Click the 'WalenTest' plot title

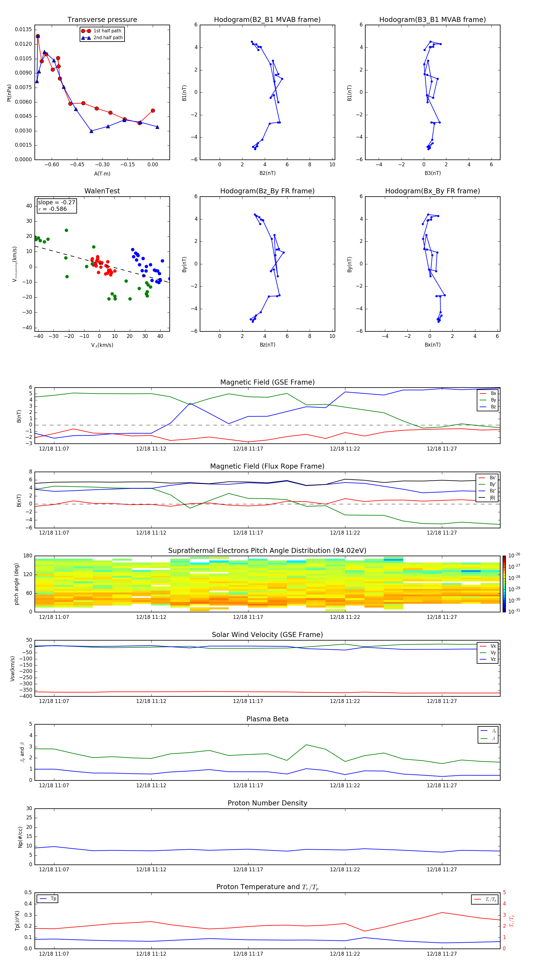[x=102, y=191]
